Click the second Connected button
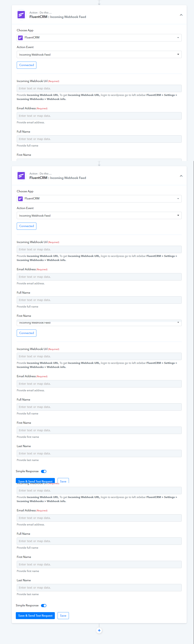The image size is (194, 644). pos(26,226)
